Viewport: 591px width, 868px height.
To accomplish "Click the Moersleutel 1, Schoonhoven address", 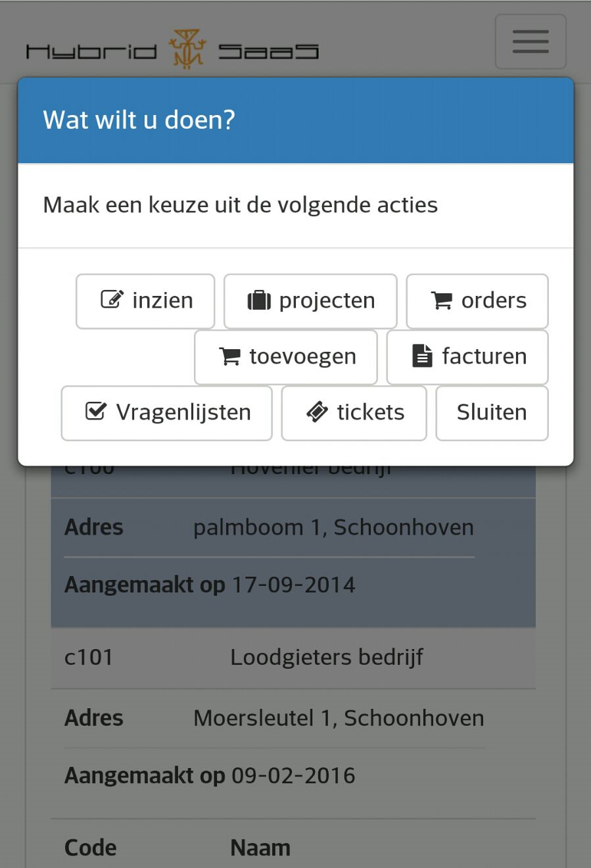I will (x=339, y=718).
